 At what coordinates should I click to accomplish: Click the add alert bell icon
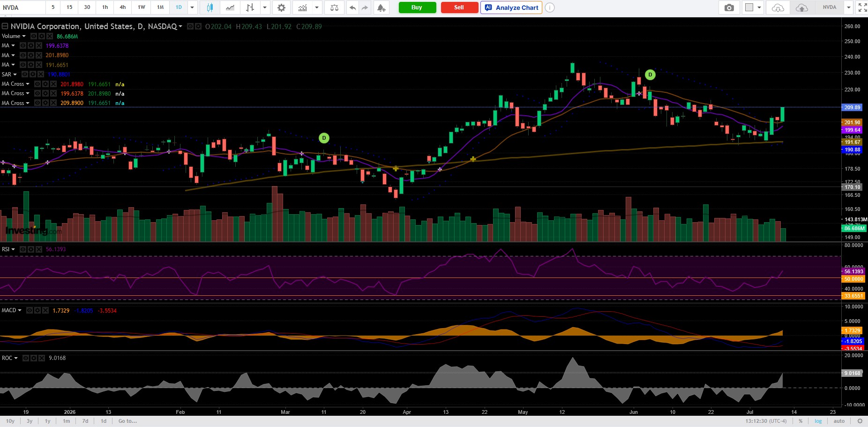coord(381,7)
